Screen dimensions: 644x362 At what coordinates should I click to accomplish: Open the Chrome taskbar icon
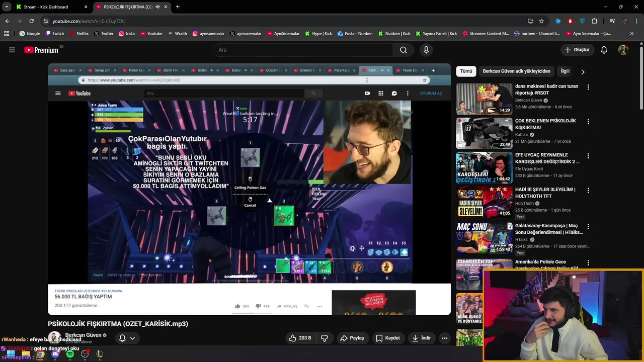point(40,354)
